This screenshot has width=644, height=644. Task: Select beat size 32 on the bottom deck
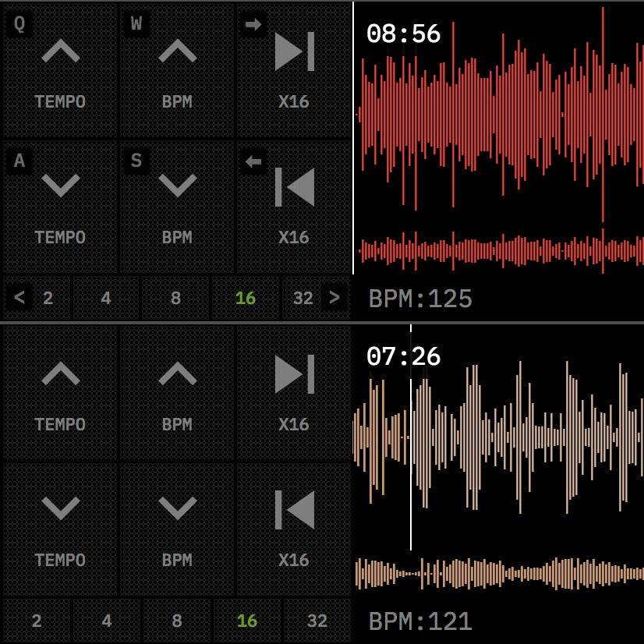coord(317,621)
